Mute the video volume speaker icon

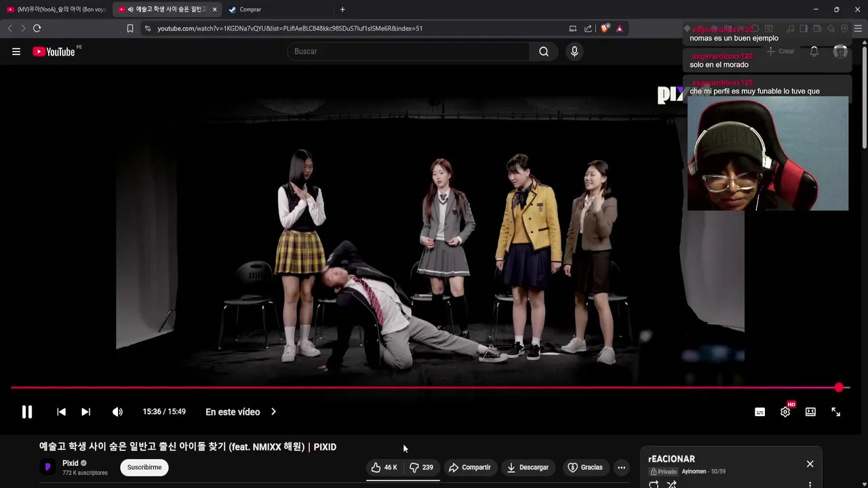[x=117, y=411]
